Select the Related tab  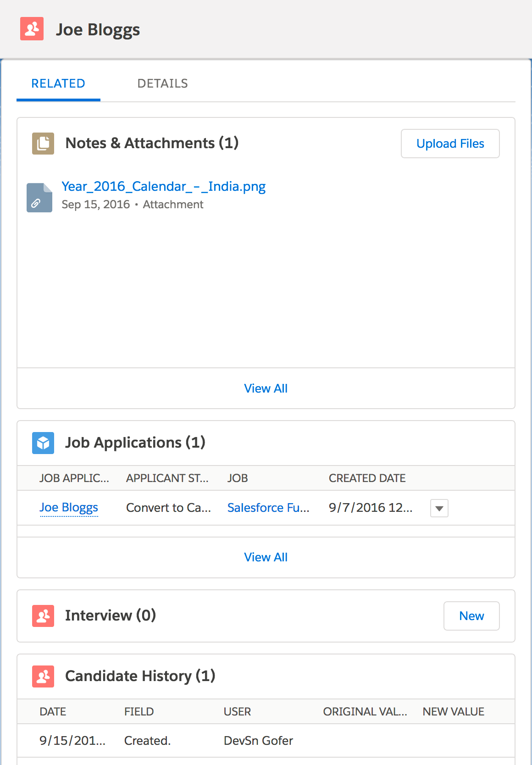pos(58,83)
